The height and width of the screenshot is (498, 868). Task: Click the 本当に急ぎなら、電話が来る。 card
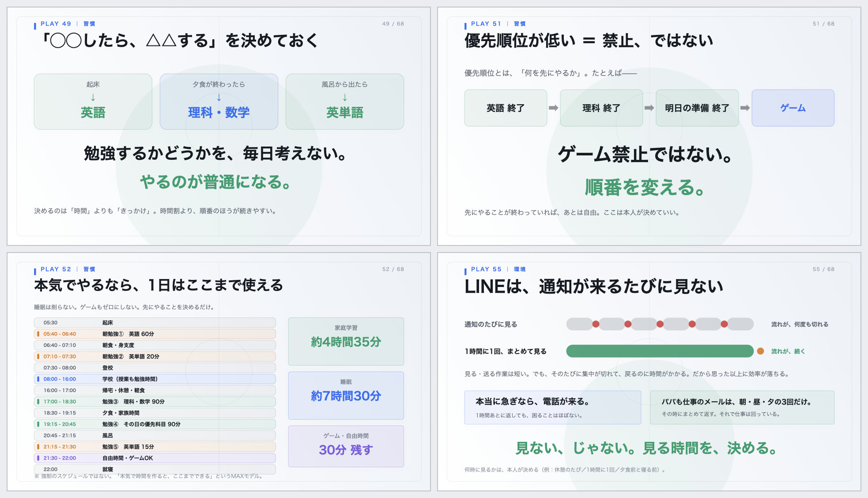click(x=552, y=407)
